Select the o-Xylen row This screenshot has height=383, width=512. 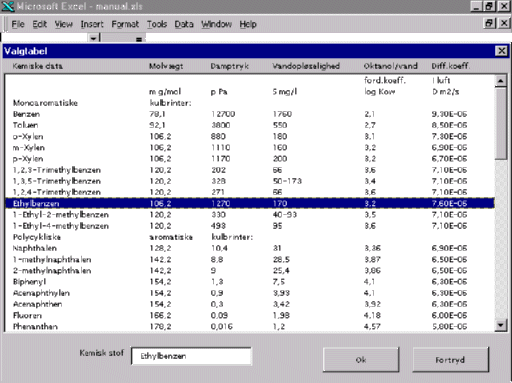250,136
